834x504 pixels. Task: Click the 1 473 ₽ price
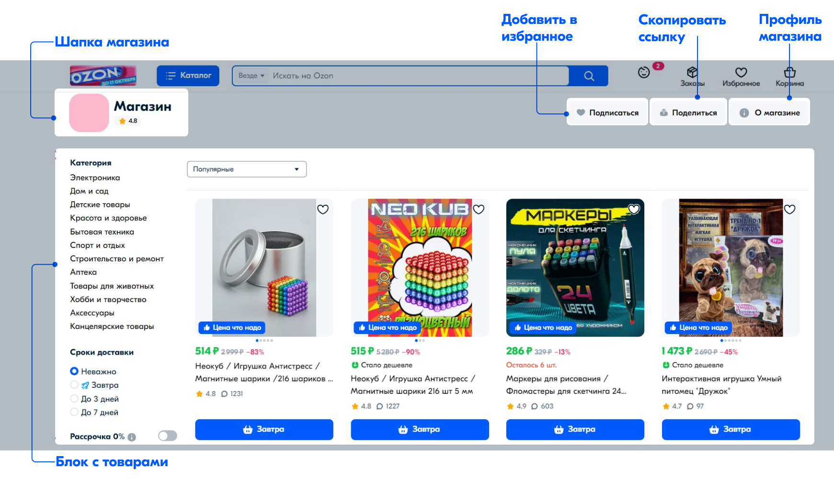pos(676,351)
